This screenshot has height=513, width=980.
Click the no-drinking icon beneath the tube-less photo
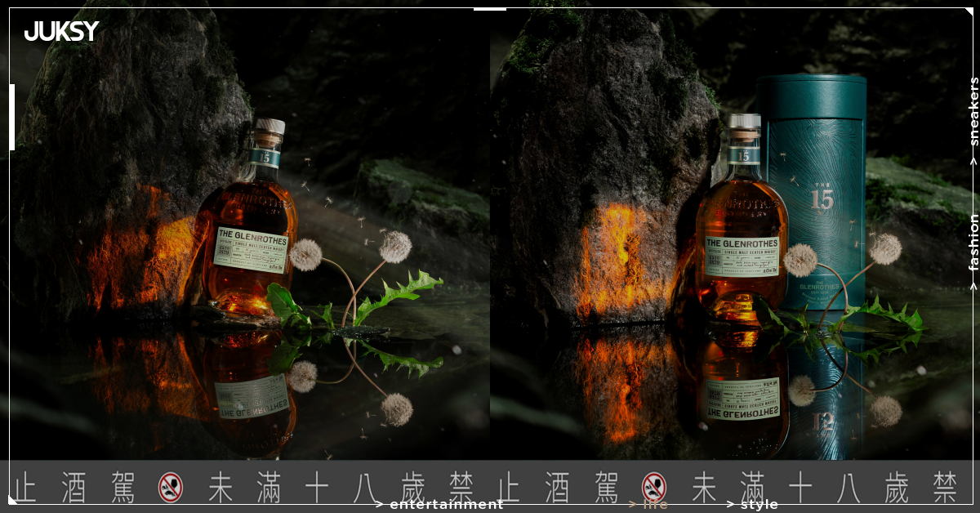pos(171,488)
